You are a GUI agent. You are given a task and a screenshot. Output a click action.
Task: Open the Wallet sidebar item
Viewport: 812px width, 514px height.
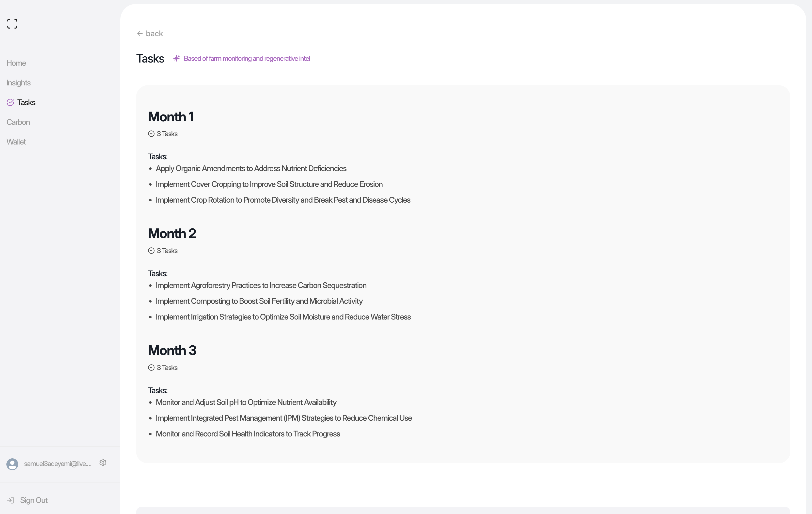(16, 142)
